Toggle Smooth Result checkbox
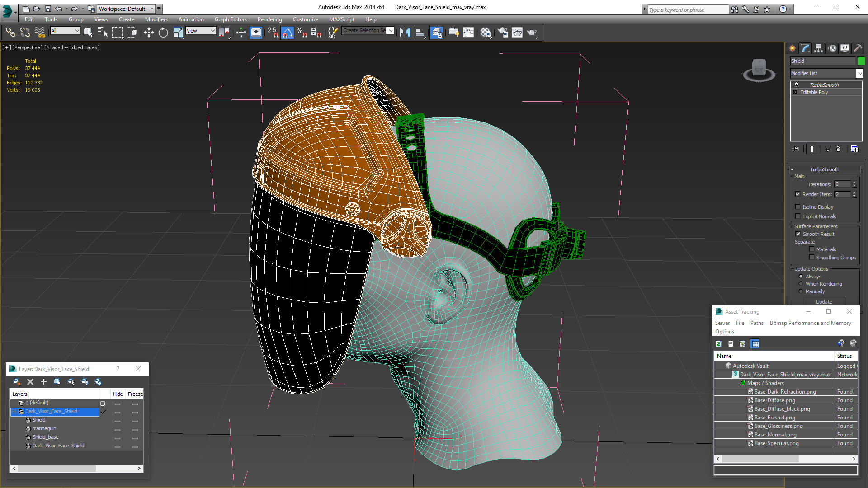This screenshot has width=868, height=488. point(798,234)
